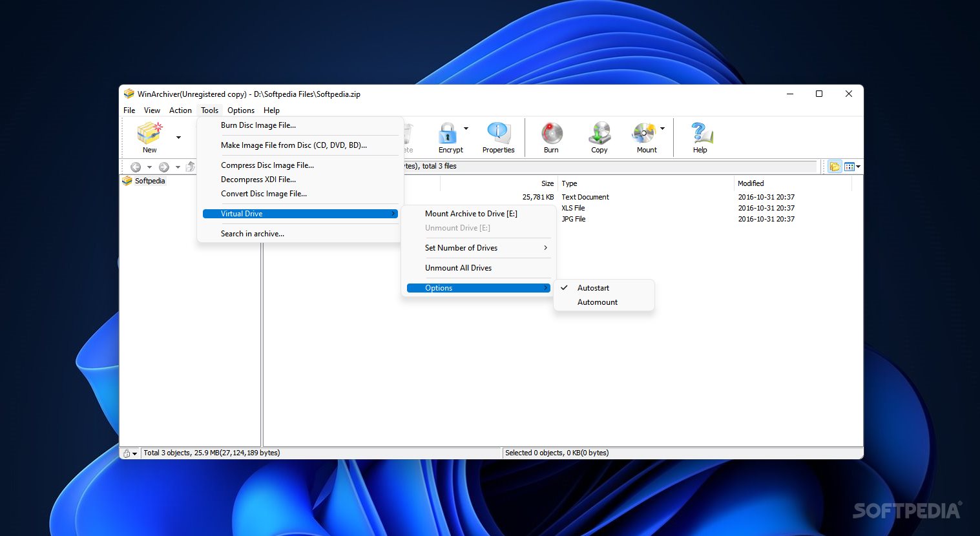Open the View menu
Image resolution: width=980 pixels, height=536 pixels.
(x=152, y=110)
